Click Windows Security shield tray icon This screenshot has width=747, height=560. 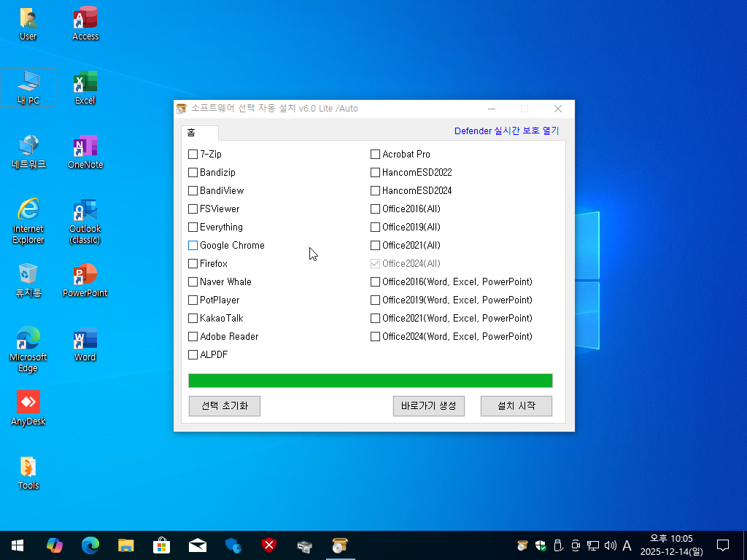(541, 545)
